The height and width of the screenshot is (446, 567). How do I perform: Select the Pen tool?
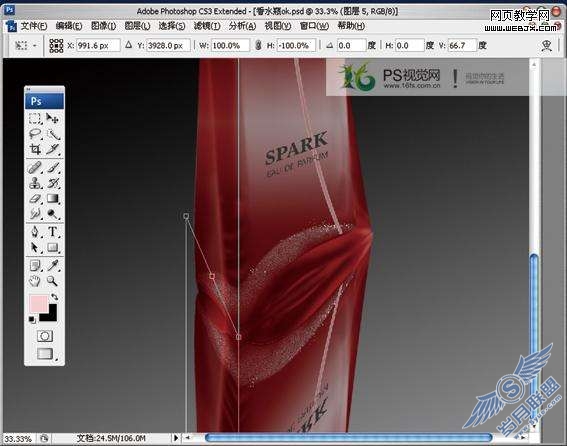tap(35, 232)
